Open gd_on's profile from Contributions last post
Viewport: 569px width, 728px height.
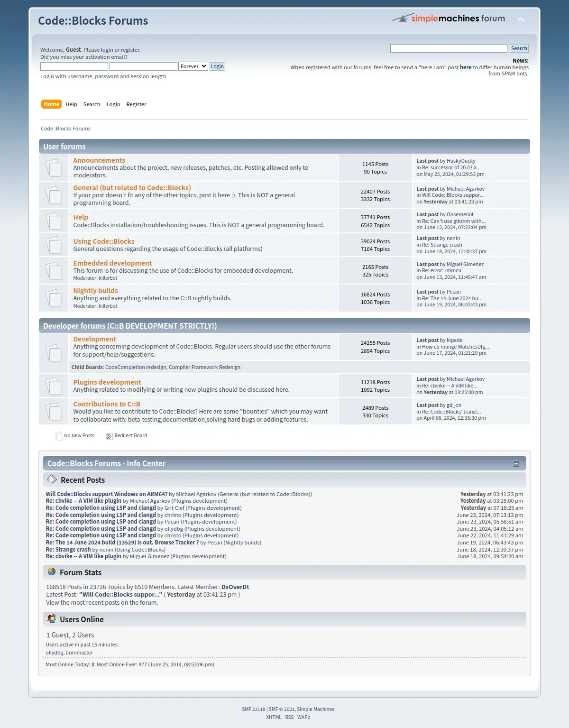click(x=454, y=405)
